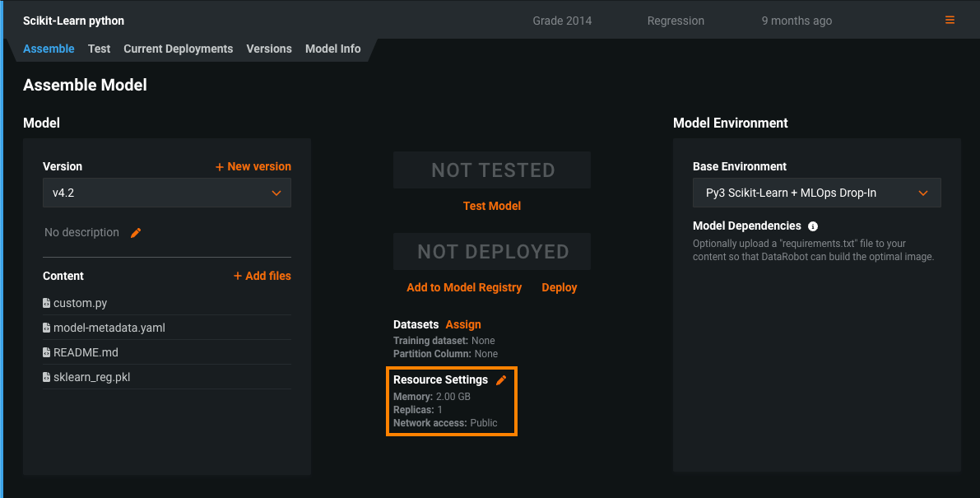Switch to the Test tab
Image resolution: width=980 pixels, height=498 pixels.
tap(99, 49)
